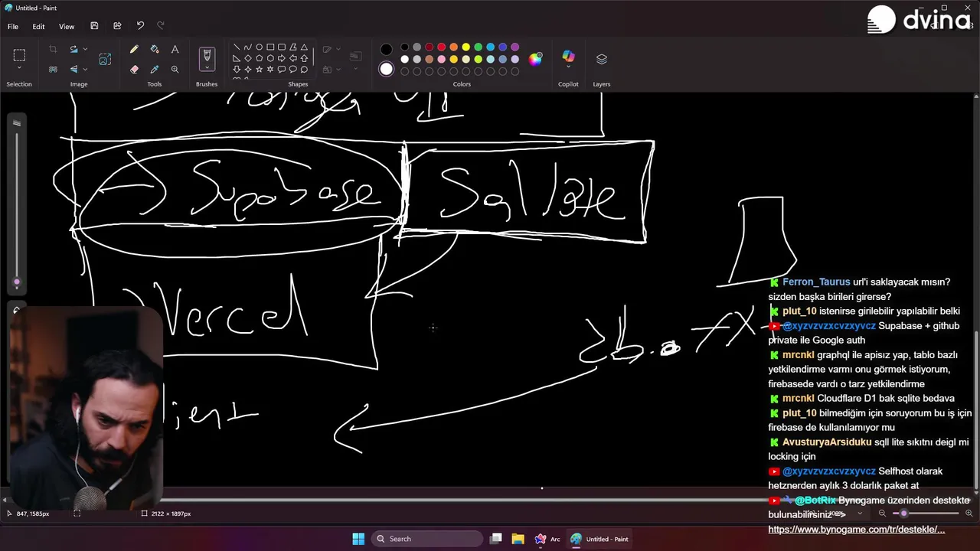Open the View menu
The width and height of the screenshot is (980, 551).
tap(67, 26)
